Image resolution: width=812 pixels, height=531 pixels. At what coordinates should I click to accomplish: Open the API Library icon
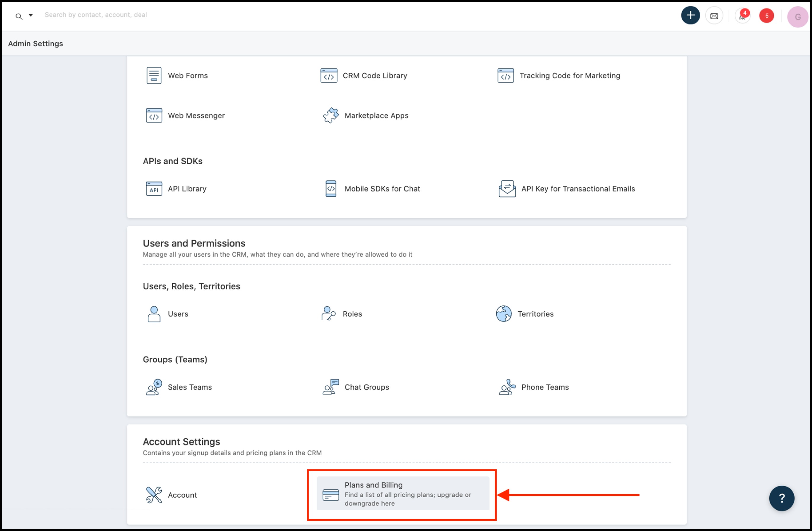pyautogui.click(x=154, y=189)
